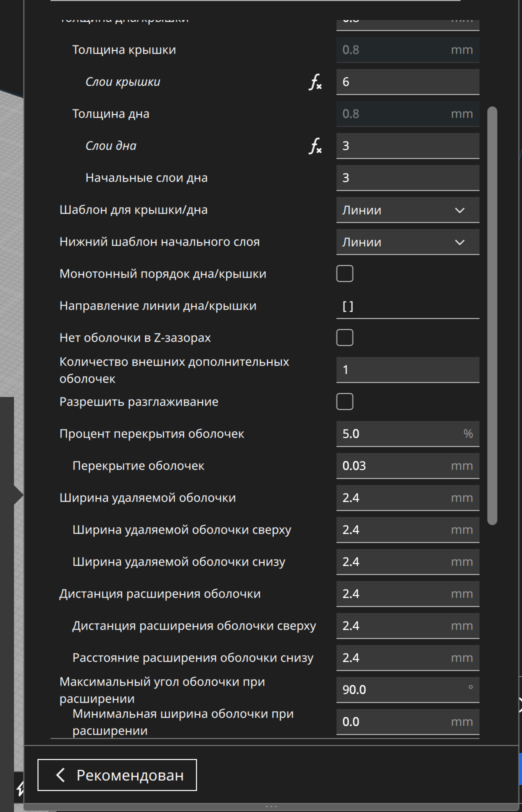Click the formula icon beside Слои крышки
This screenshot has width=522, height=812.
click(315, 82)
